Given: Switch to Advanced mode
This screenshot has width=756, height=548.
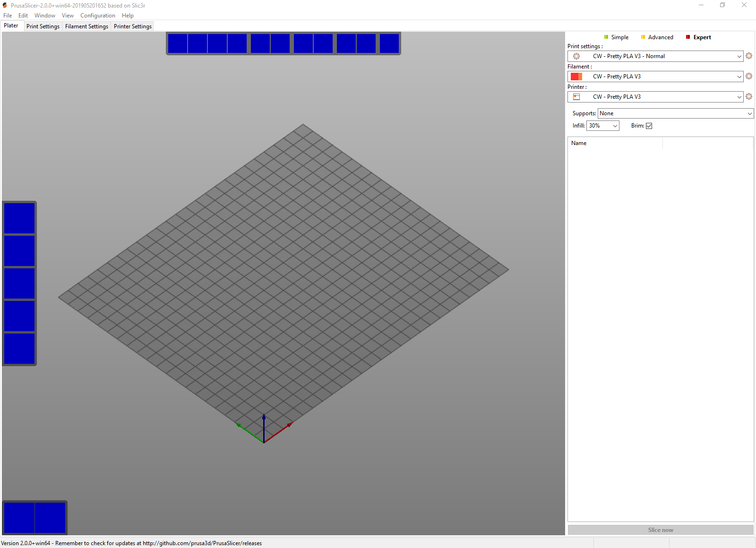Looking at the screenshot, I should click(657, 37).
